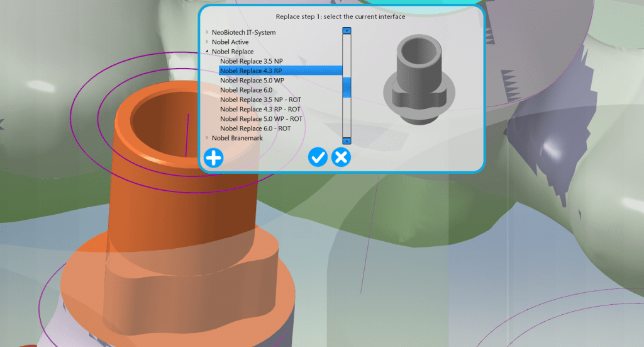Select Nobel Replace 6.0 - ROT
Image resolution: width=644 pixels, height=347 pixels.
(x=255, y=128)
